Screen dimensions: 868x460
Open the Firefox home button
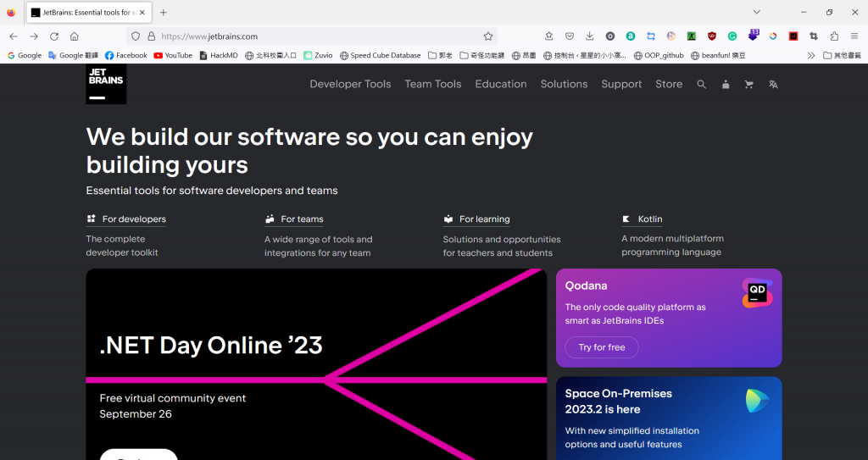(x=75, y=36)
